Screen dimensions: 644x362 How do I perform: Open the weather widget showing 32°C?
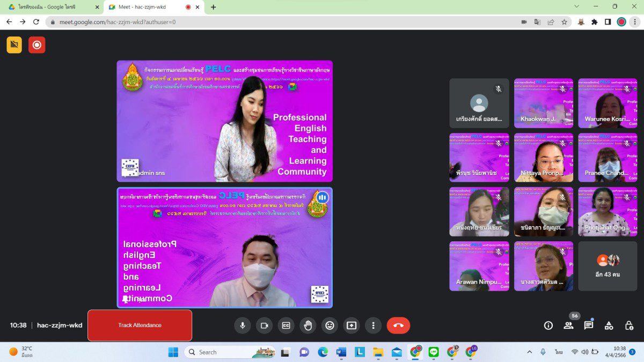[x=20, y=352]
